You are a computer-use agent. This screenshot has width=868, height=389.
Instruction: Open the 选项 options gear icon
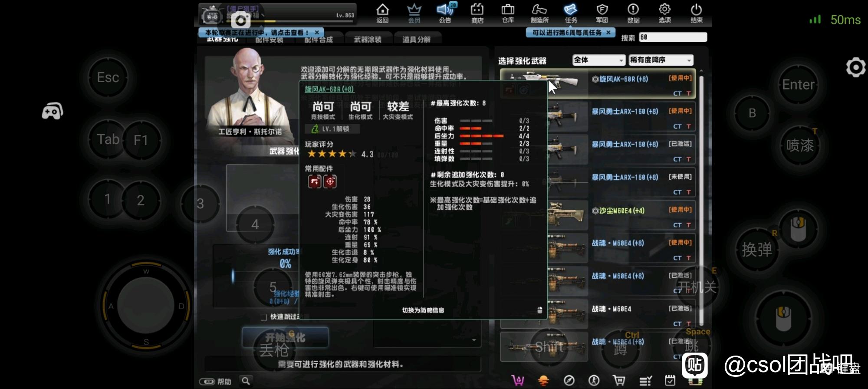[664, 13]
